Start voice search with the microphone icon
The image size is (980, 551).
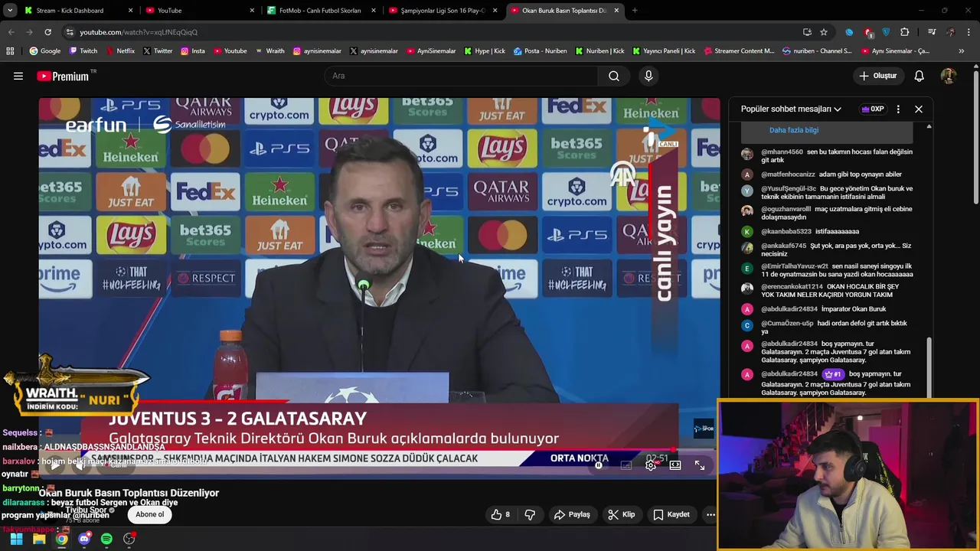click(x=648, y=76)
